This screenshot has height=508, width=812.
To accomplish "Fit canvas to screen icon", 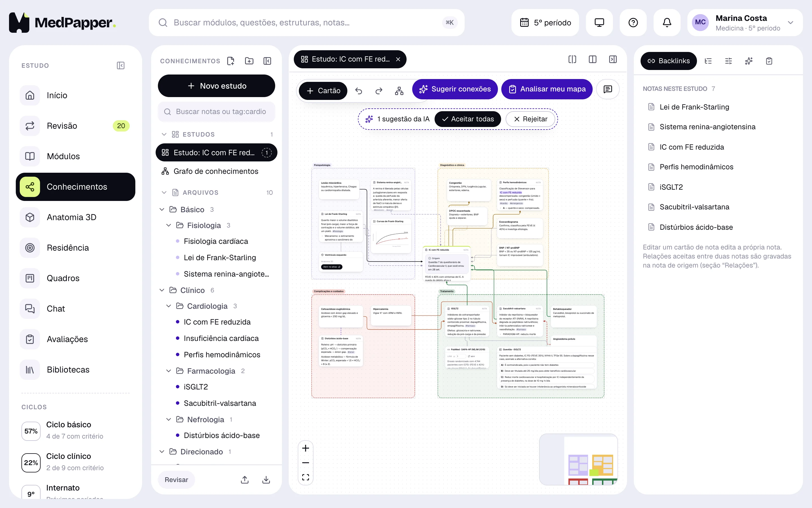I will pyautogui.click(x=305, y=477).
